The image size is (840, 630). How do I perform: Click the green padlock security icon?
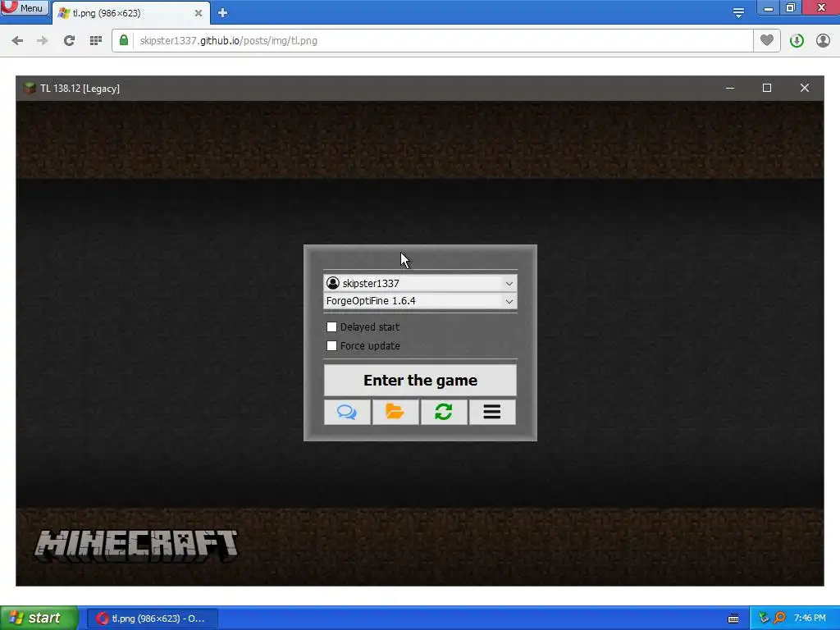coord(124,40)
